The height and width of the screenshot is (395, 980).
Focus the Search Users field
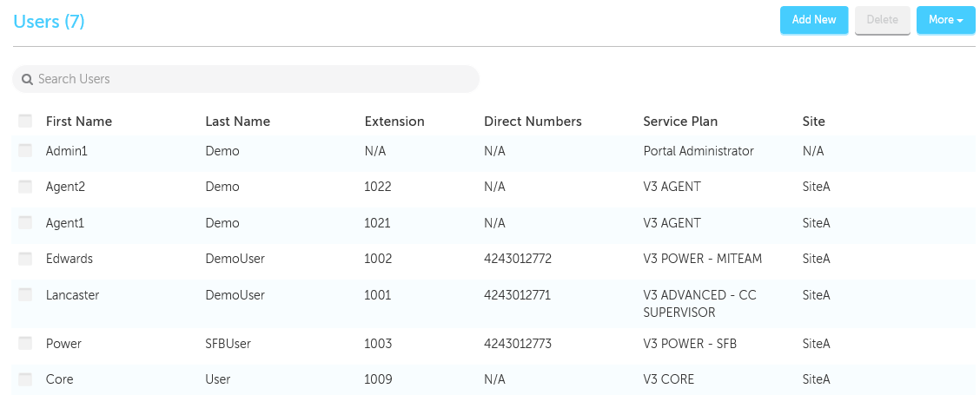pyautogui.click(x=246, y=79)
